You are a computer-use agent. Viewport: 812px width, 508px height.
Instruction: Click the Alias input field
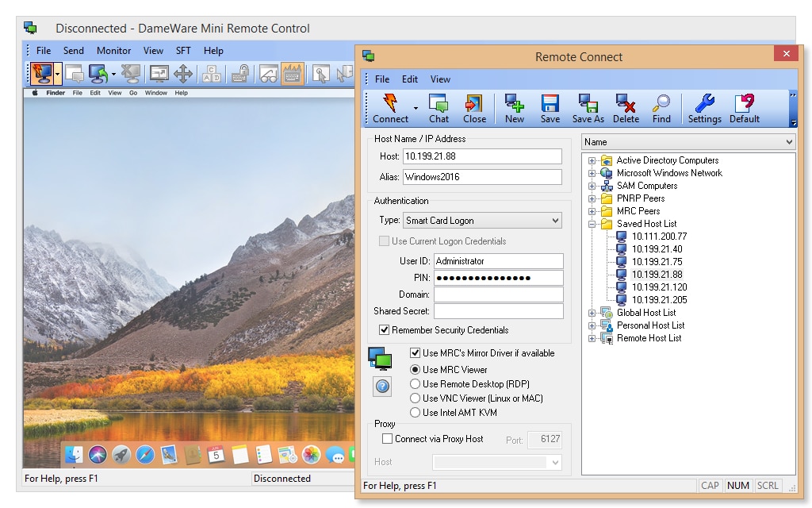click(x=482, y=177)
